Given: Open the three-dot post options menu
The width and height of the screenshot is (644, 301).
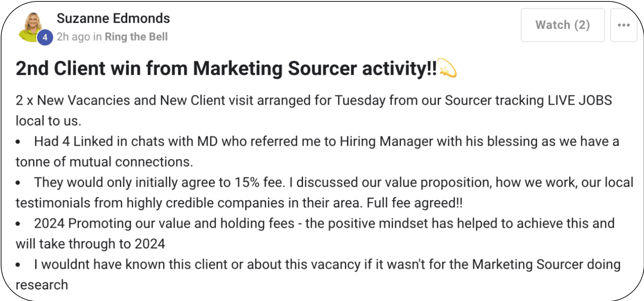Looking at the screenshot, I should point(624,25).
